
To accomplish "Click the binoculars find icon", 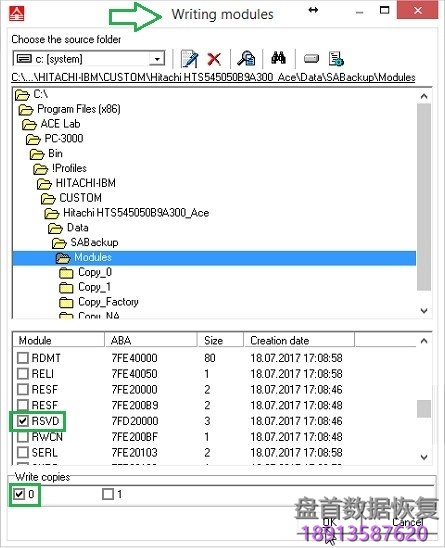I will (278, 58).
